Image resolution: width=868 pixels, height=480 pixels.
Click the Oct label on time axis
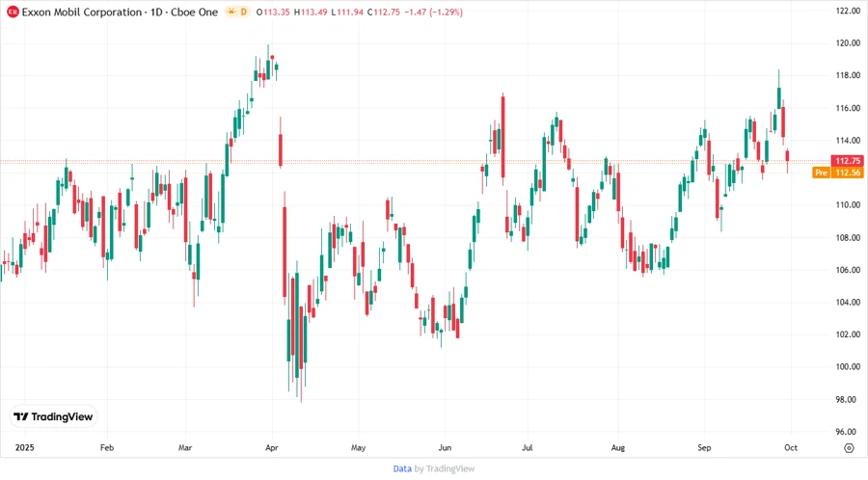click(792, 448)
